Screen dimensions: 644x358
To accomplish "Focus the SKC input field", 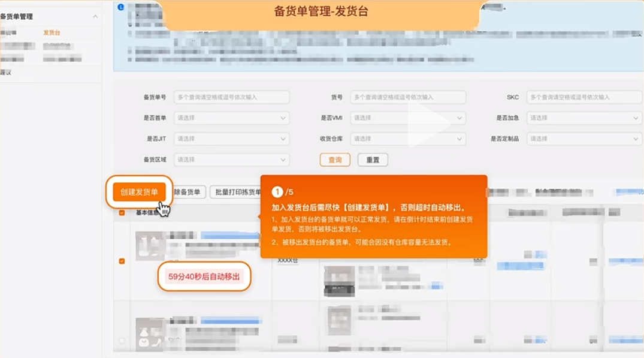I will click(584, 97).
